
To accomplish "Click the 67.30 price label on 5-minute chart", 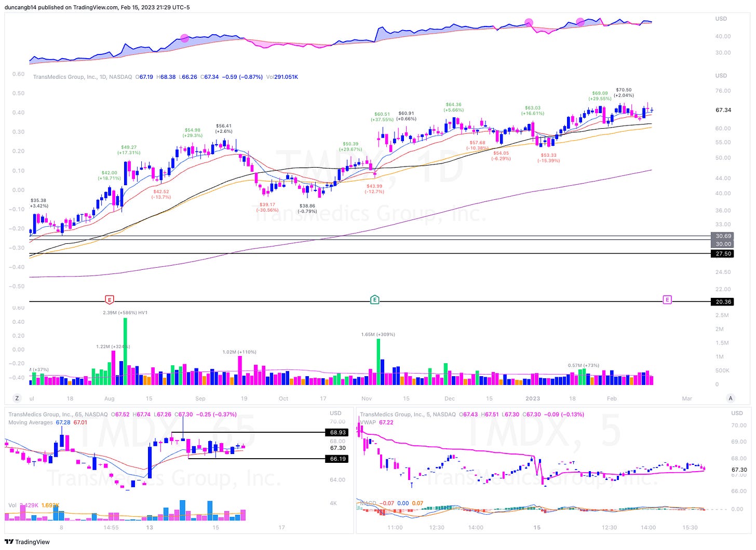I will click(x=739, y=470).
